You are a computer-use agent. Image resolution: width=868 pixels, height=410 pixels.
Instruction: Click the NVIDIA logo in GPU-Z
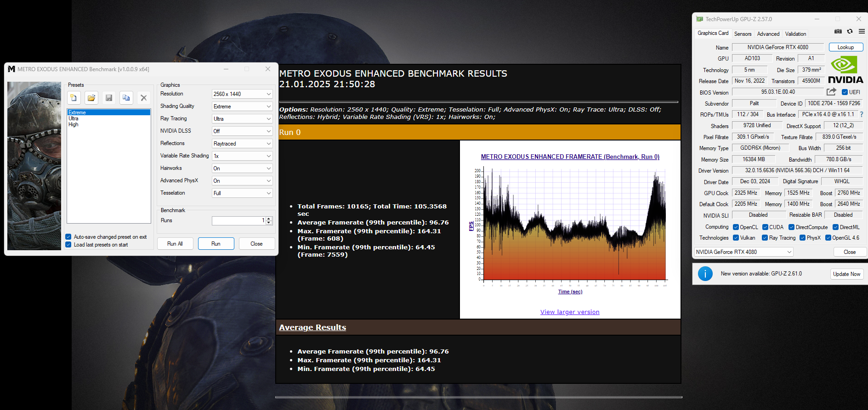click(845, 69)
